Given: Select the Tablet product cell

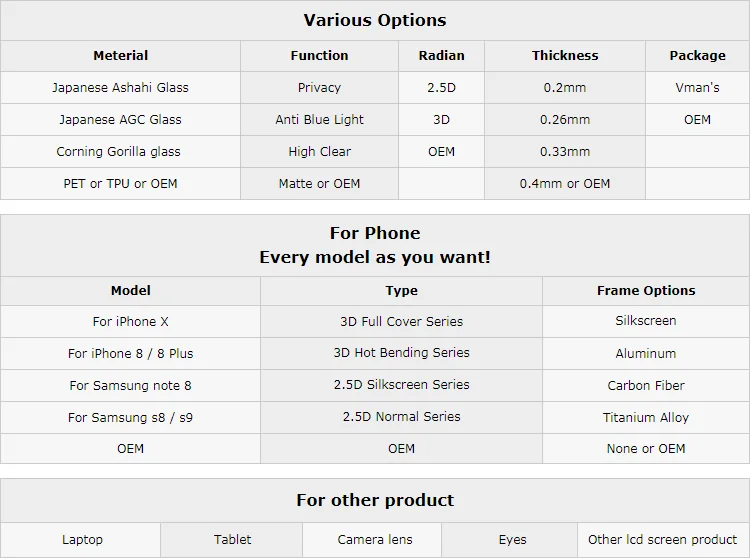Looking at the screenshot, I should [x=232, y=540].
